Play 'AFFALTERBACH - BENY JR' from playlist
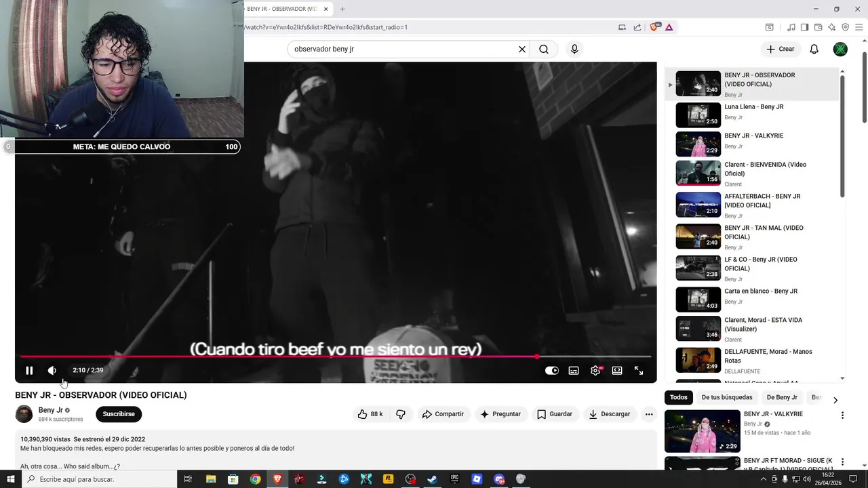 751,205
